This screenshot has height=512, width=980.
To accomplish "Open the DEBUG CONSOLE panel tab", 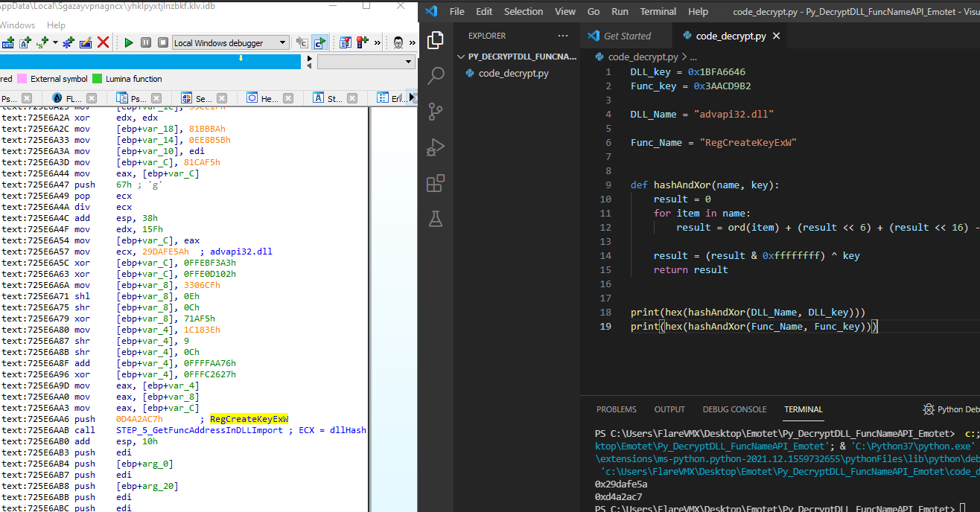I will (x=734, y=409).
